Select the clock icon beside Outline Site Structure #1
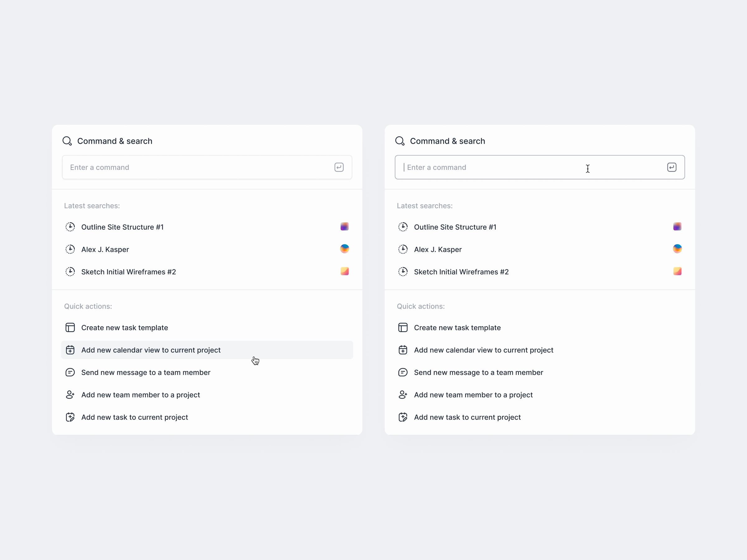 70,226
